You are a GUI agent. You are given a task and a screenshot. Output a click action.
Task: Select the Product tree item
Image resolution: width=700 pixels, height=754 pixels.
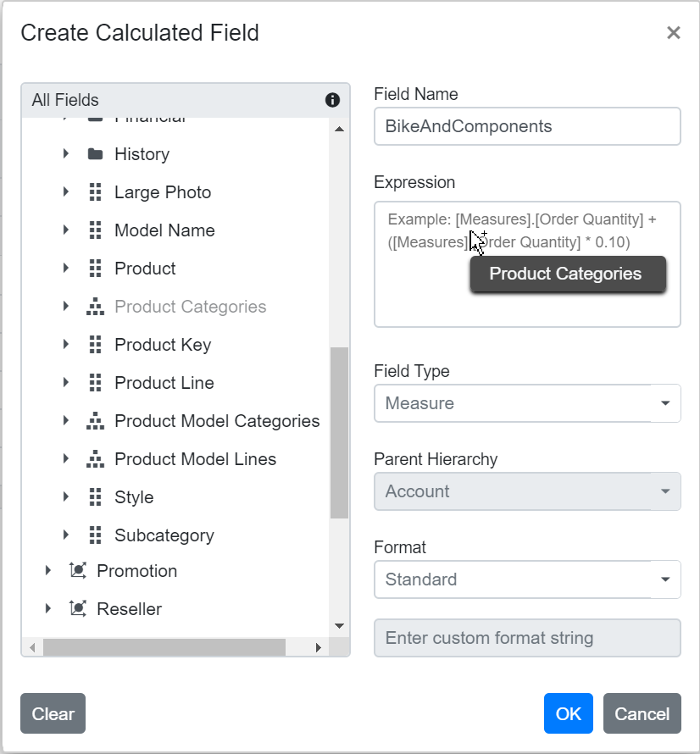pos(145,269)
